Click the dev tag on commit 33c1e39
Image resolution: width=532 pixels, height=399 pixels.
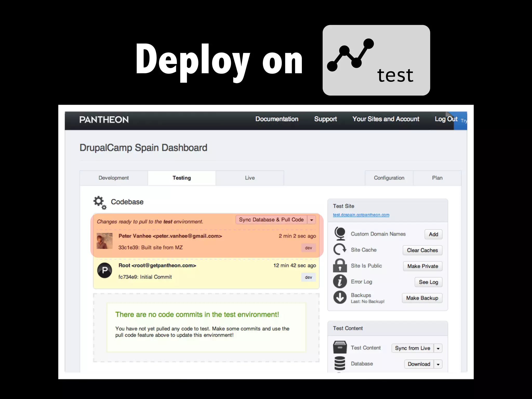(309, 248)
